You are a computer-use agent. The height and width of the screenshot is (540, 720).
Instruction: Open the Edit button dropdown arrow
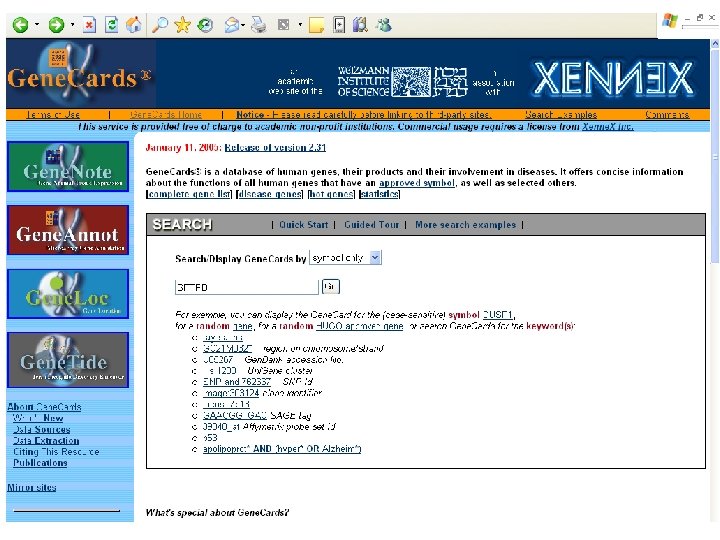(300, 25)
